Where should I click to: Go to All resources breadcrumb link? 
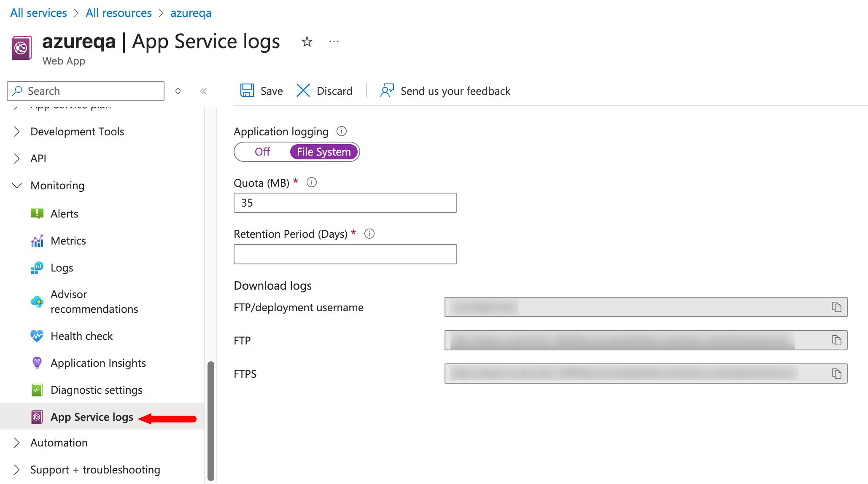(119, 13)
